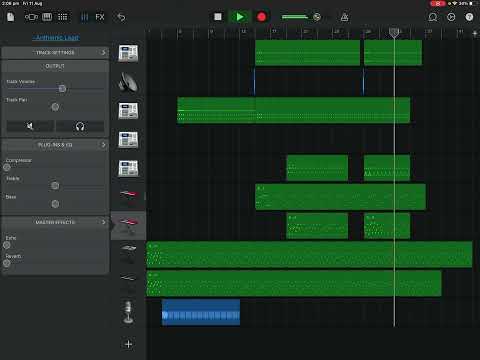480x360 pixels.
Task: Adjust the Track Pan knob
Action: [55, 107]
